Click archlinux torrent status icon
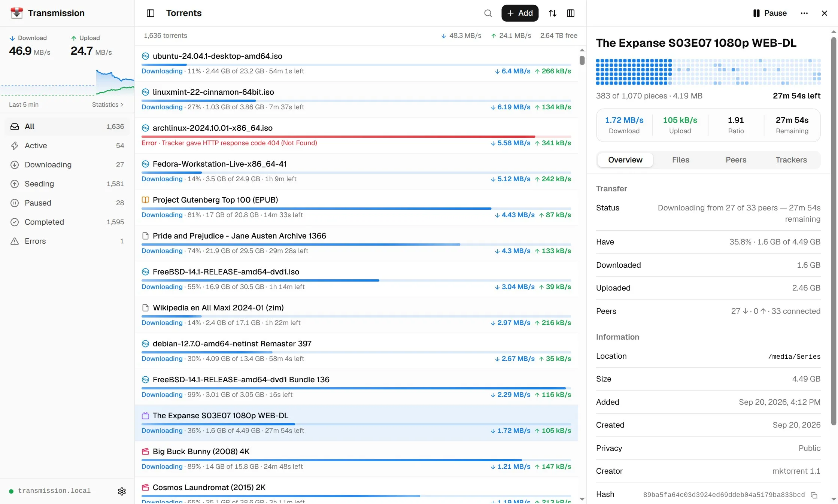The height and width of the screenshot is (504, 838). pos(145,128)
